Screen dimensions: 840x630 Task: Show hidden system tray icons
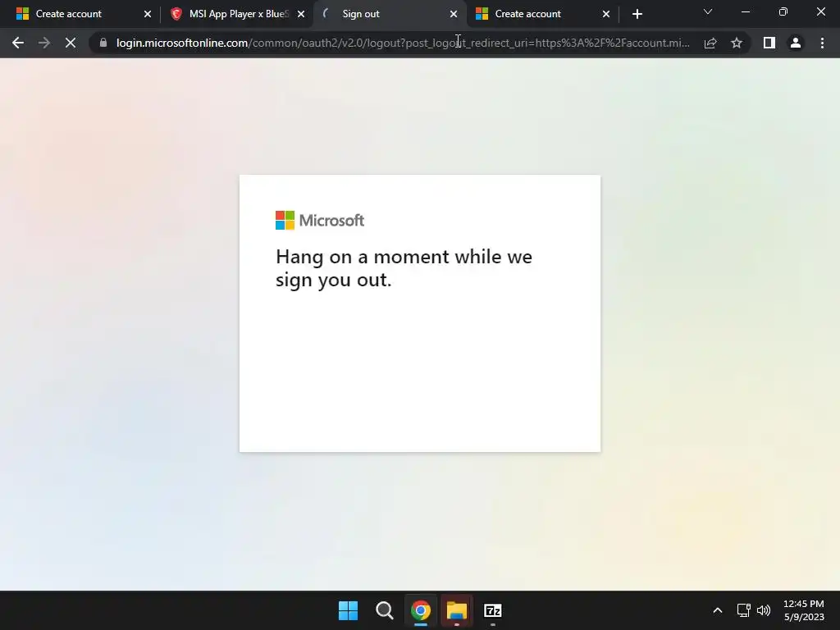coord(717,610)
